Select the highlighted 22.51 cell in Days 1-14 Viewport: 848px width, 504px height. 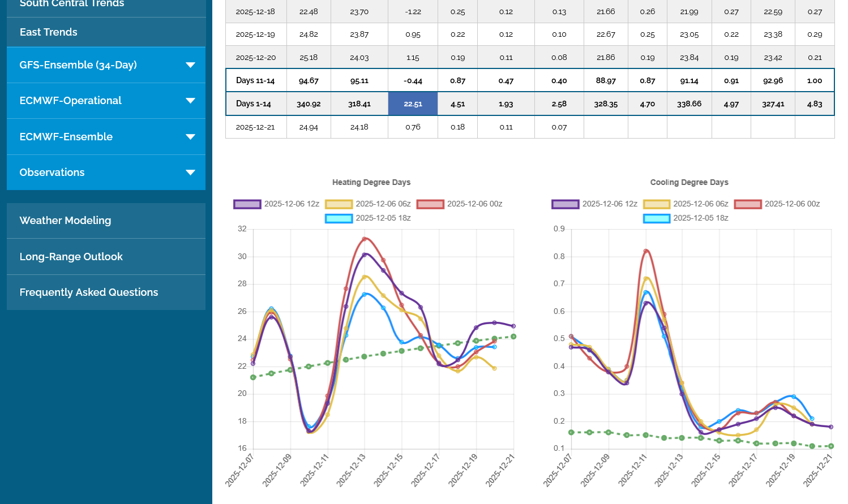(x=413, y=104)
